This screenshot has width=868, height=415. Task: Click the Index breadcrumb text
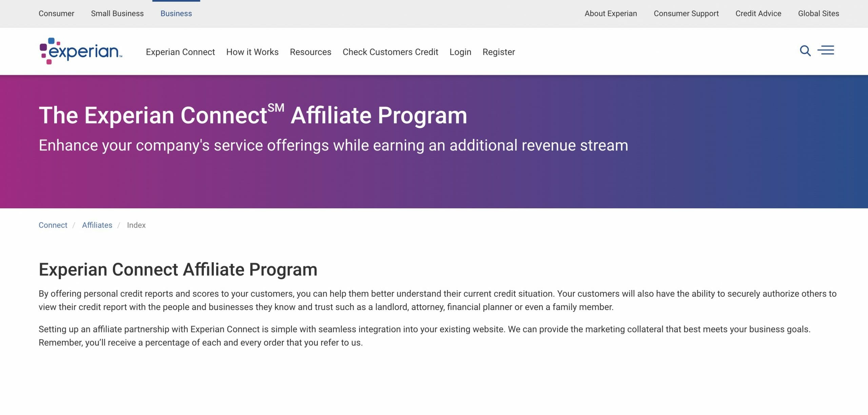[136, 225]
